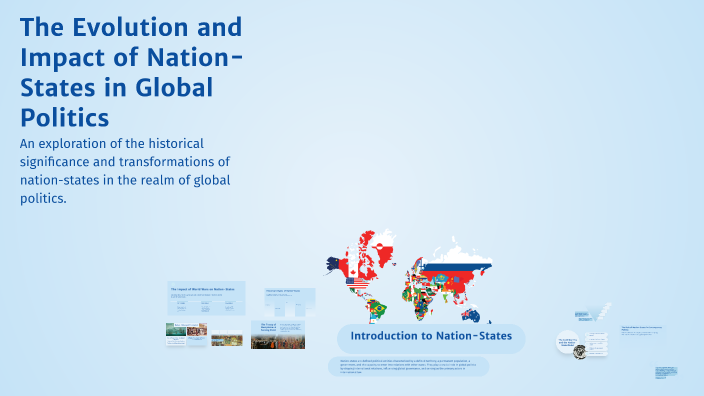Open the small single-painting slide thumbnail
This screenshot has width=704, height=396.
click(227, 338)
